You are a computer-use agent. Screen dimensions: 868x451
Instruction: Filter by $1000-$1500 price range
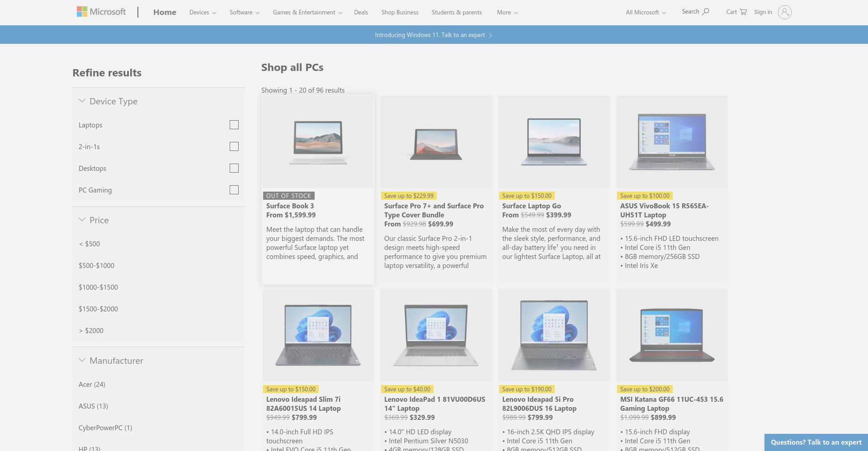98,287
